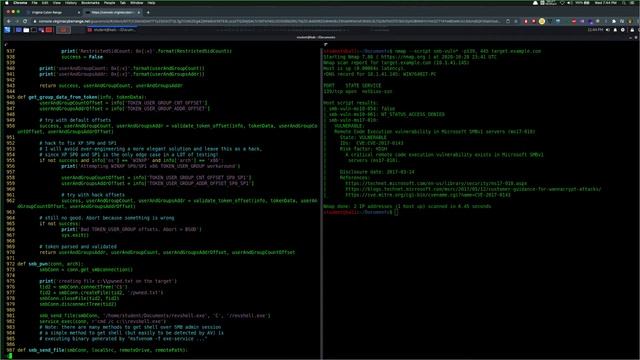Open a new Chrome tab

click(148, 12)
